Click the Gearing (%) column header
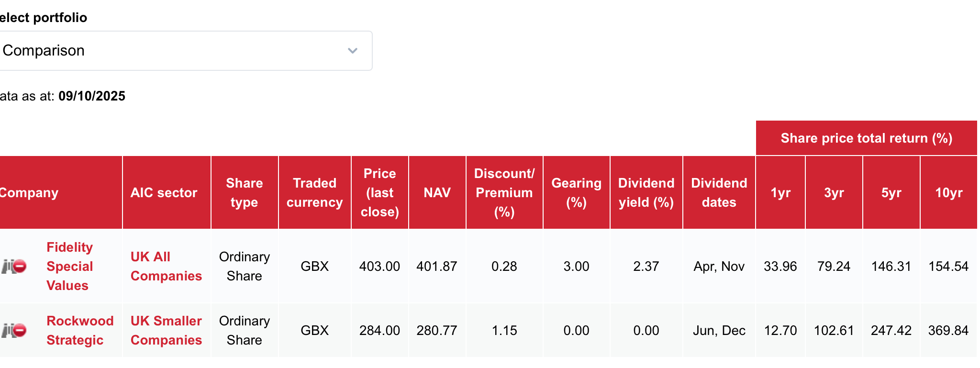 tap(577, 192)
